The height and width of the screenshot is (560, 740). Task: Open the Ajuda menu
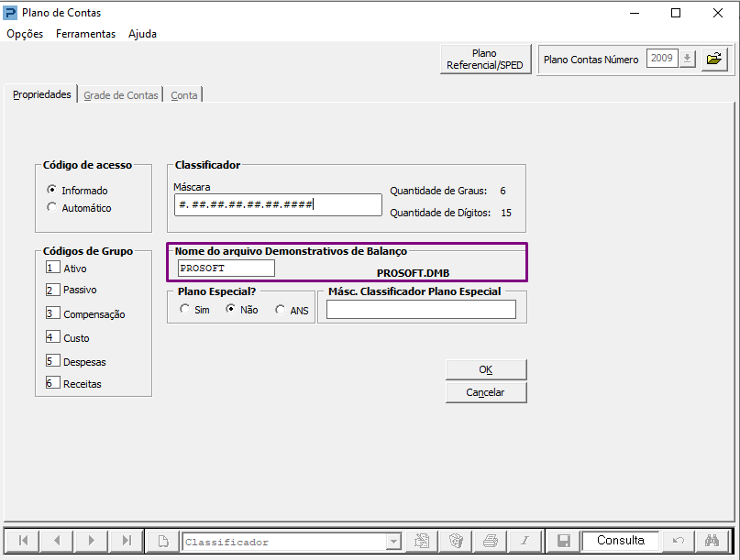142,34
